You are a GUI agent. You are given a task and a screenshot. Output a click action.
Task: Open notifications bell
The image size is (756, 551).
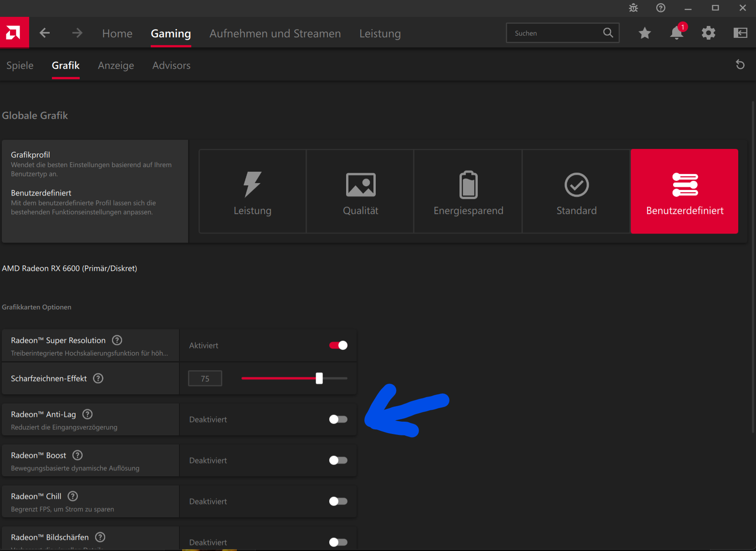click(677, 32)
